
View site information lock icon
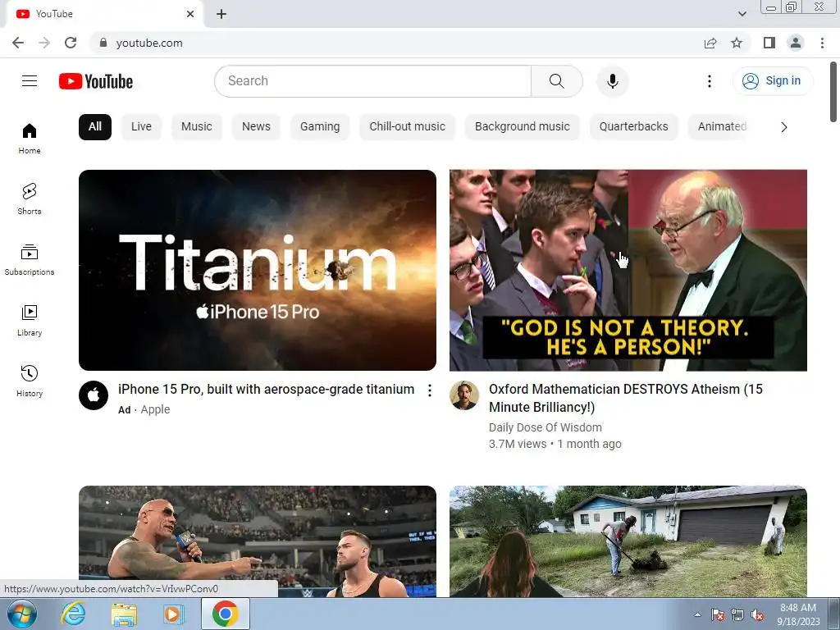click(103, 43)
